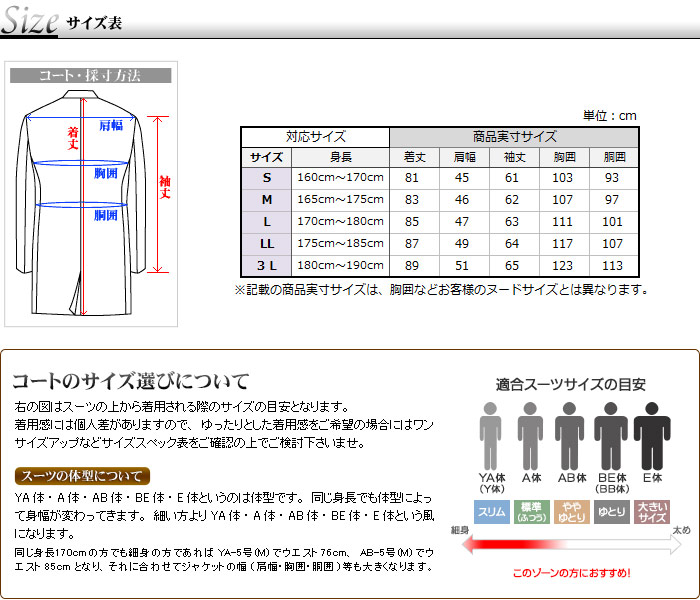The width and height of the screenshot is (700, 600).
Task: Click the 117 胸囲 value in LL row
Action: coord(562,243)
